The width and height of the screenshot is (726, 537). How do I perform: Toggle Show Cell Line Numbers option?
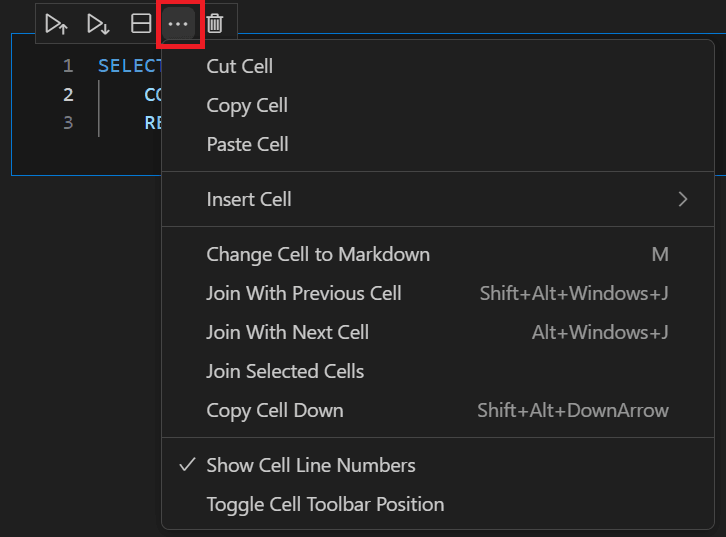tap(310, 465)
